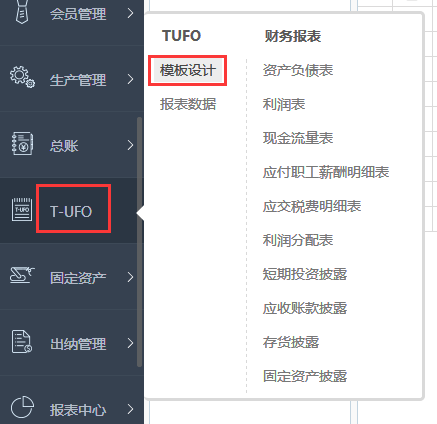Image resolution: width=437 pixels, height=424 pixels.
Task: Open 报表数据 under TUFO
Action: coord(188,104)
